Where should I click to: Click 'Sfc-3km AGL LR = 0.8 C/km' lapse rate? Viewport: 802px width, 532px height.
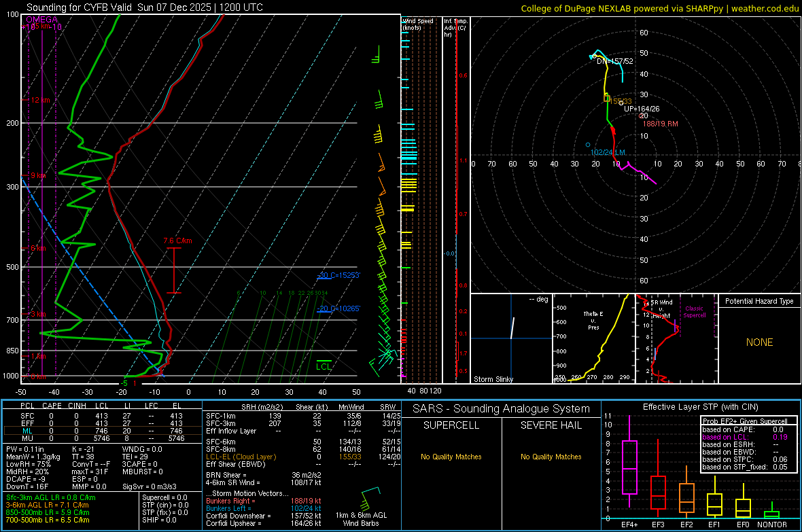51,497
